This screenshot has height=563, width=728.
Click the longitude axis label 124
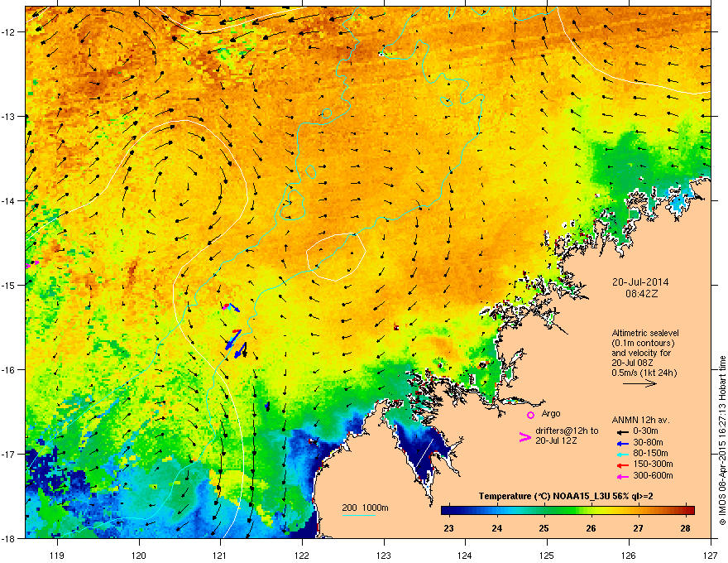pyautogui.click(x=465, y=555)
